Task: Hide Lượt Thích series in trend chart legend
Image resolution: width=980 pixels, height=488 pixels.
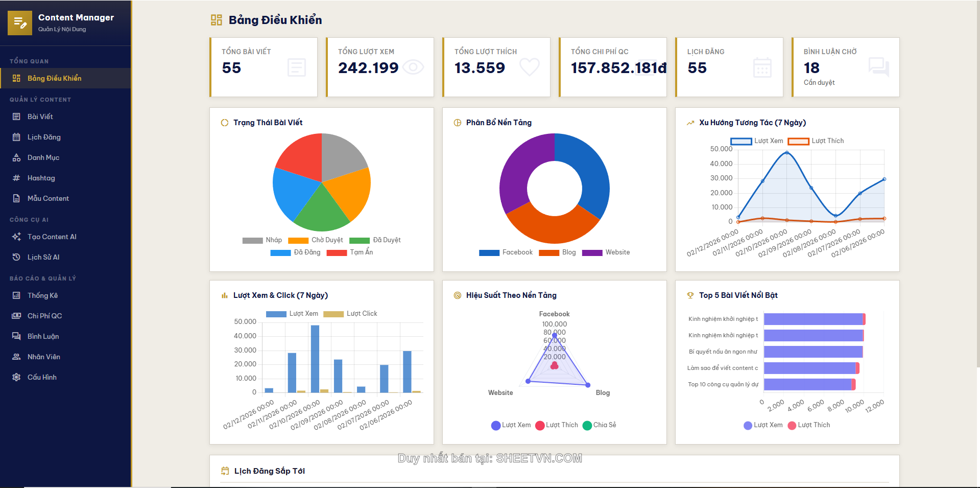Action: point(816,141)
